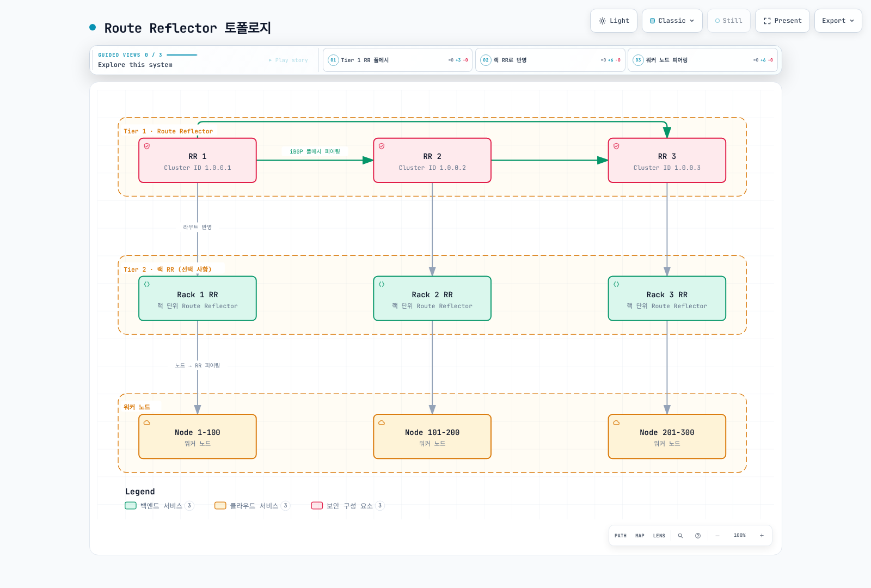
Task: Click the orange 클라우드 서비스 legend swatch
Action: 220,506
